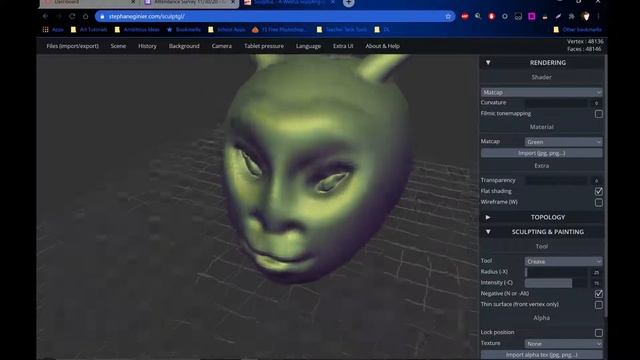The height and width of the screenshot is (360, 640).
Task: Open the Shader dropdown set to Matcap
Action: [542, 92]
